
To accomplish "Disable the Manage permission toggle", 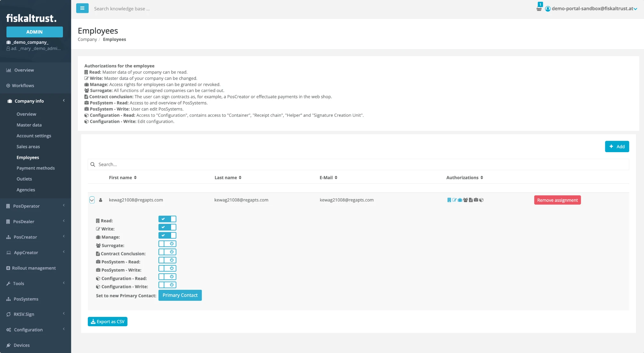I will point(167,236).
